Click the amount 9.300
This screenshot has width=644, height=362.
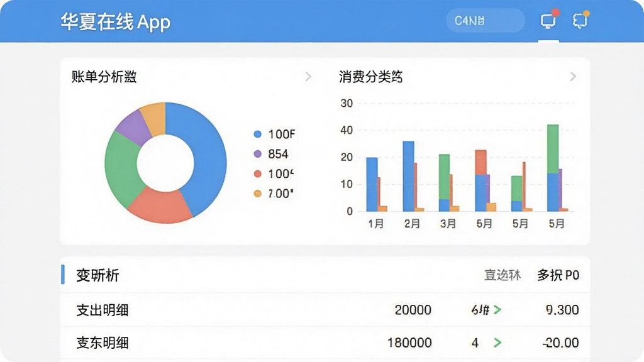click(562, 310)
